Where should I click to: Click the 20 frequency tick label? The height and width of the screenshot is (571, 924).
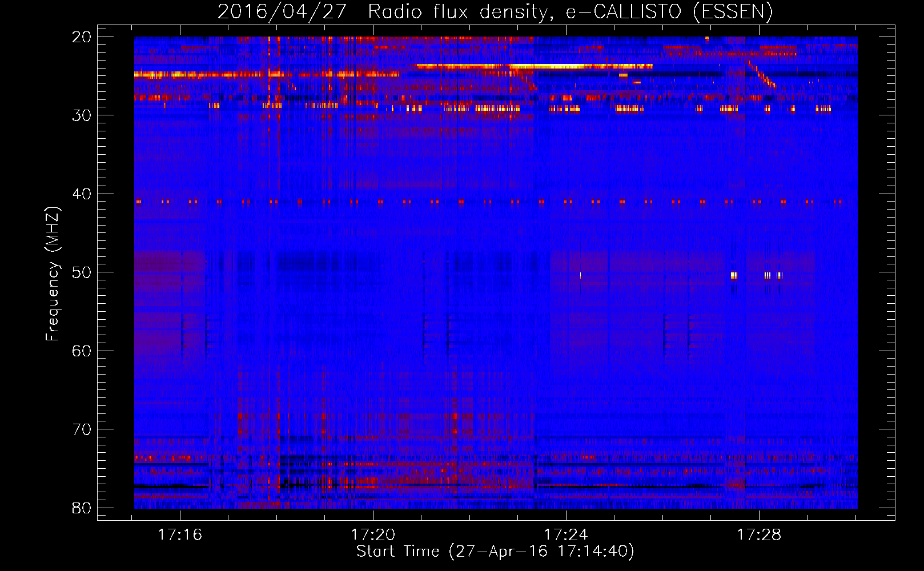(x=82, y=37)
